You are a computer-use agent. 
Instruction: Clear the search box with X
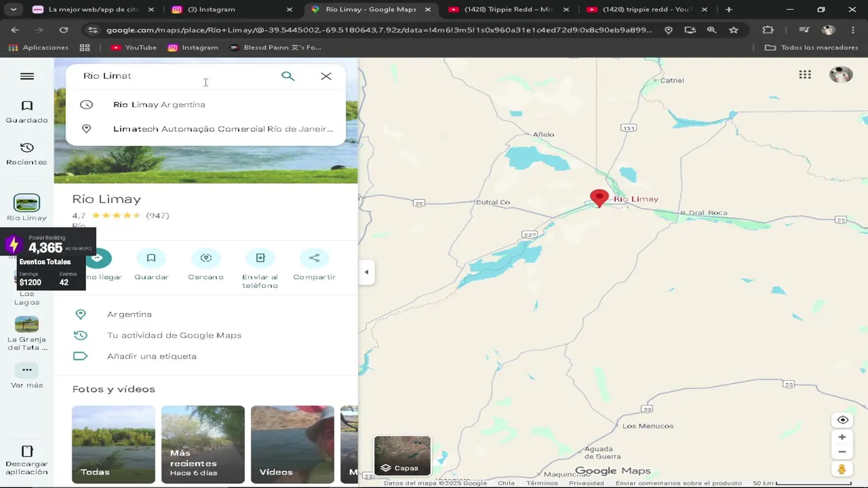pyautogui.click(x=326, y=76)
